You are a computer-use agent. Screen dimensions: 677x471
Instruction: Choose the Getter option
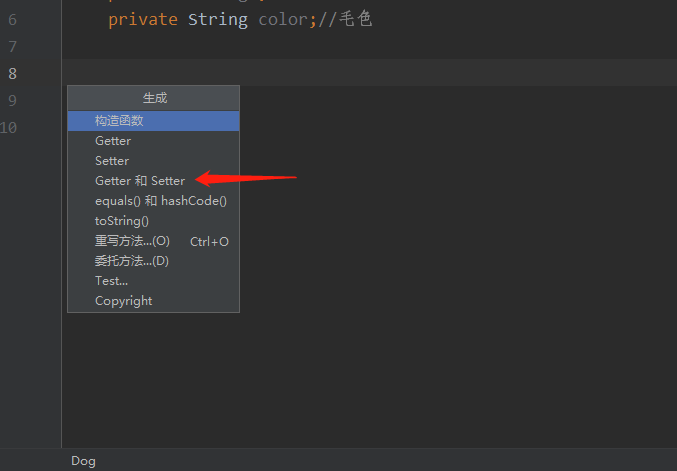click(113, 141)
